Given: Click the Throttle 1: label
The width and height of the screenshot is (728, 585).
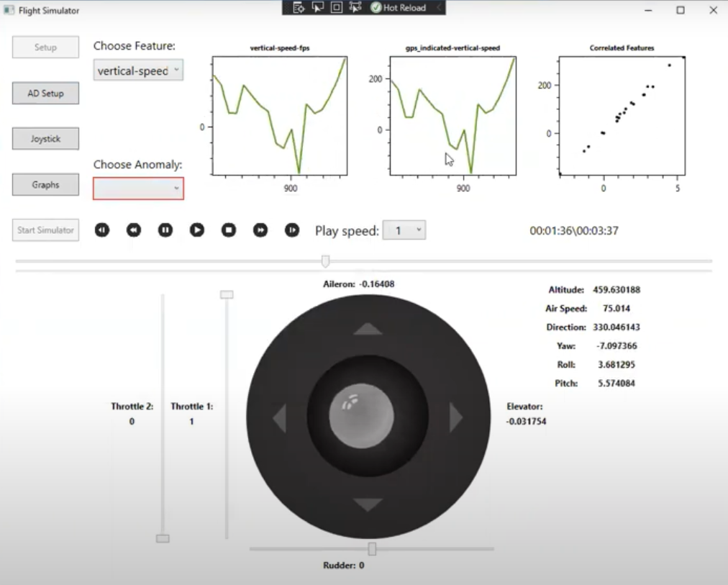Looking at the screenshot, I should (x=192, y=407).
